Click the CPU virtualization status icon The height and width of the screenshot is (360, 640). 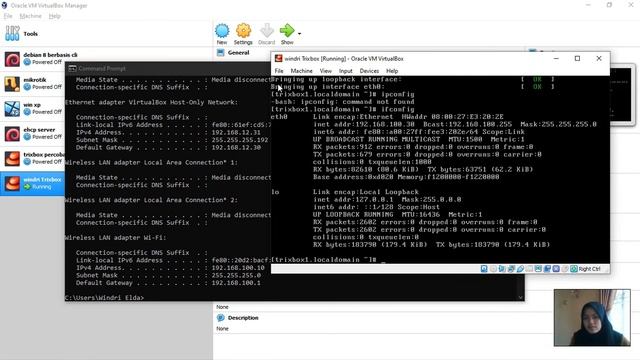[x=556, y=269]
